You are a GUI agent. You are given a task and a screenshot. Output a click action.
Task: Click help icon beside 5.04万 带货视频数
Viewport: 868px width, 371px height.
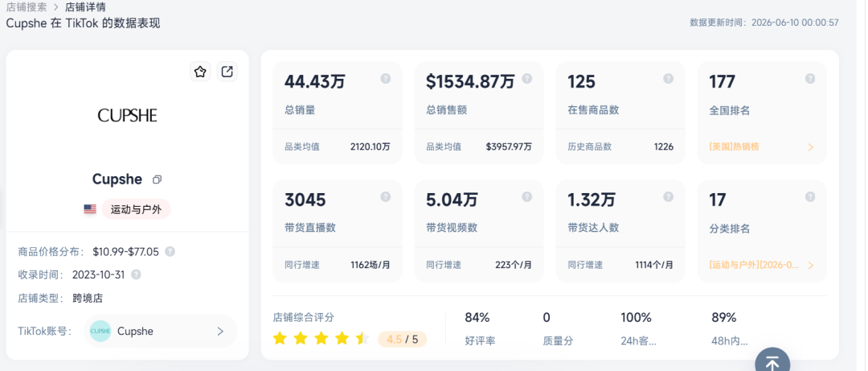point(527,197)
